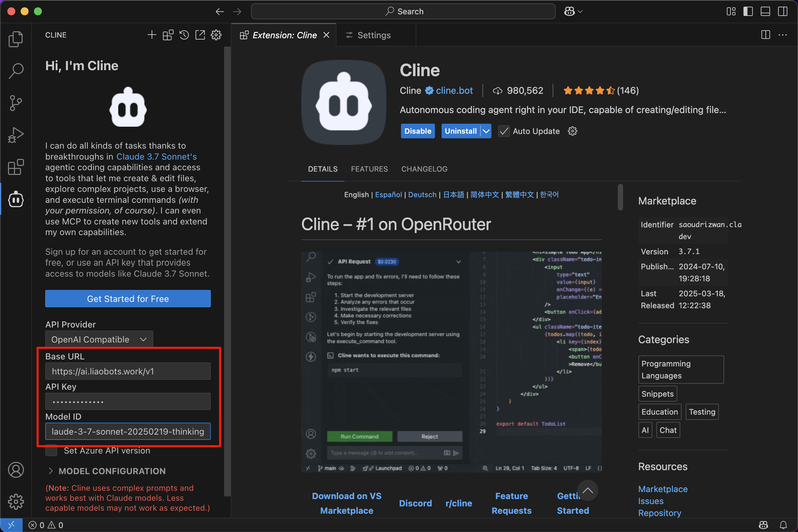The width and height of the screenshot is (798, 532).
Task: Switch to the Settings editor tab
Action: click(373, 35)
